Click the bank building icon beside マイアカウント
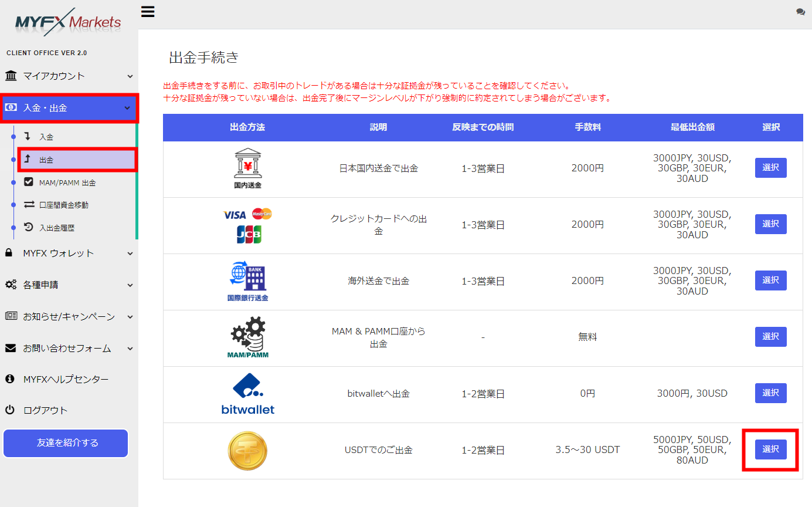The width and height of the screenshot is (812, 507). [11, 76]
